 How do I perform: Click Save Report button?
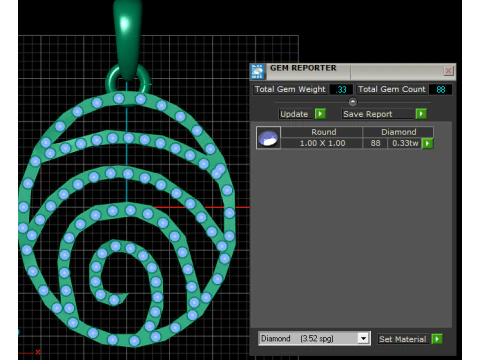coord(378,114)
